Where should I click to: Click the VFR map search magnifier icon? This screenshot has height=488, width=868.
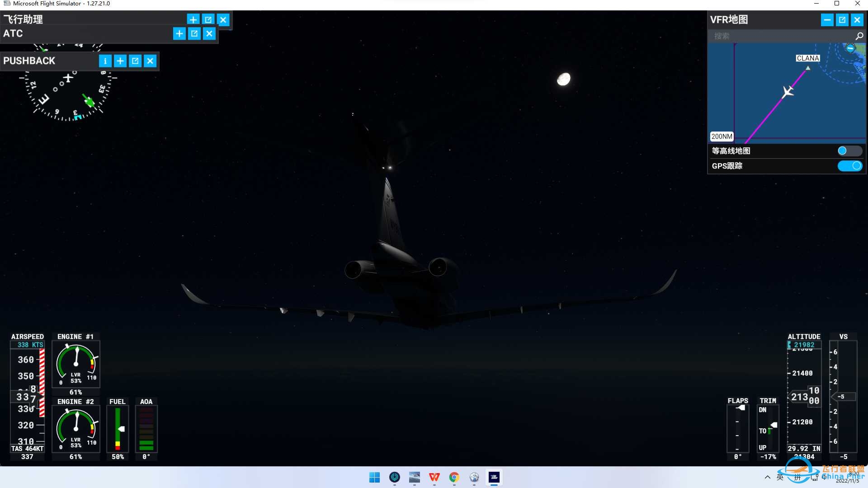pyautogui.click(x=859, y=36)
